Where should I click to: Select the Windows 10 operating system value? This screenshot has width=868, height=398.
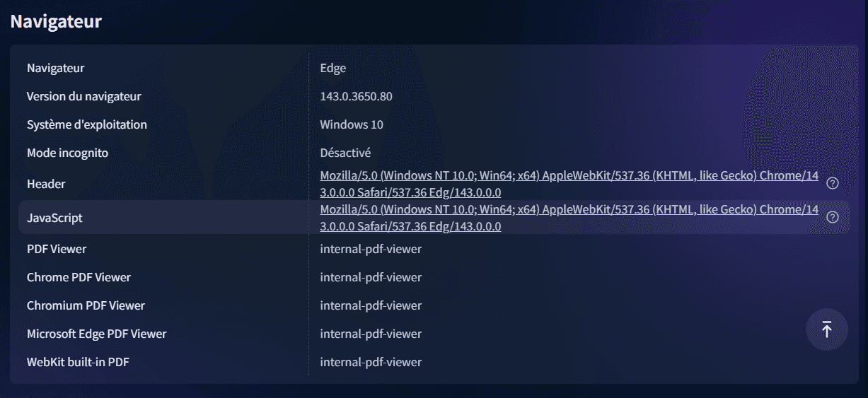click(352, 124)
